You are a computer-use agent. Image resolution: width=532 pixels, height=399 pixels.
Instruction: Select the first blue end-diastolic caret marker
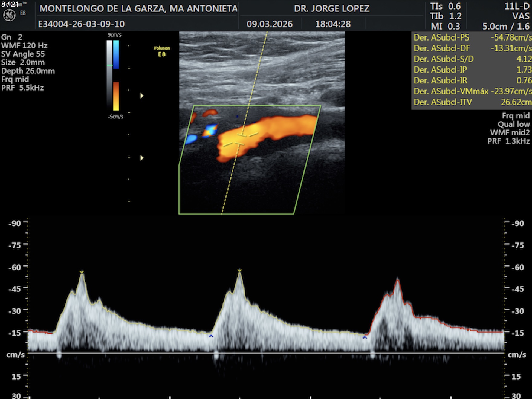tap(211, 336)
